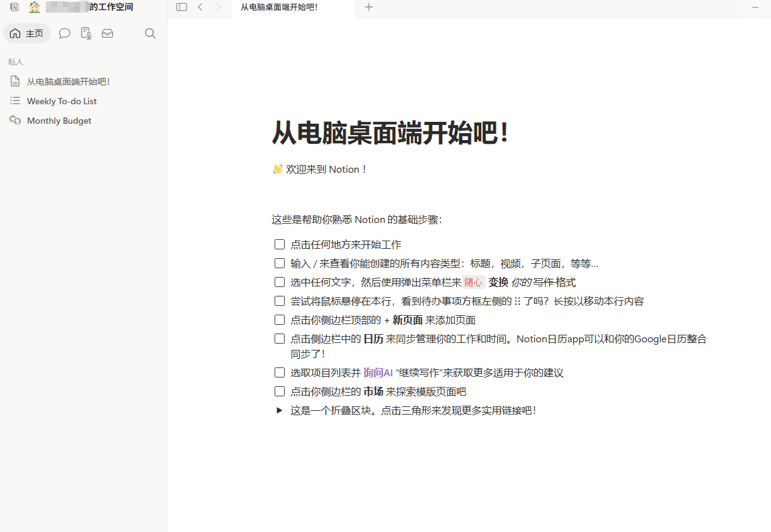Navigate forward with right arrow
Image resolution: width=771 pixels, height=532 pixels.
[218, 7]
